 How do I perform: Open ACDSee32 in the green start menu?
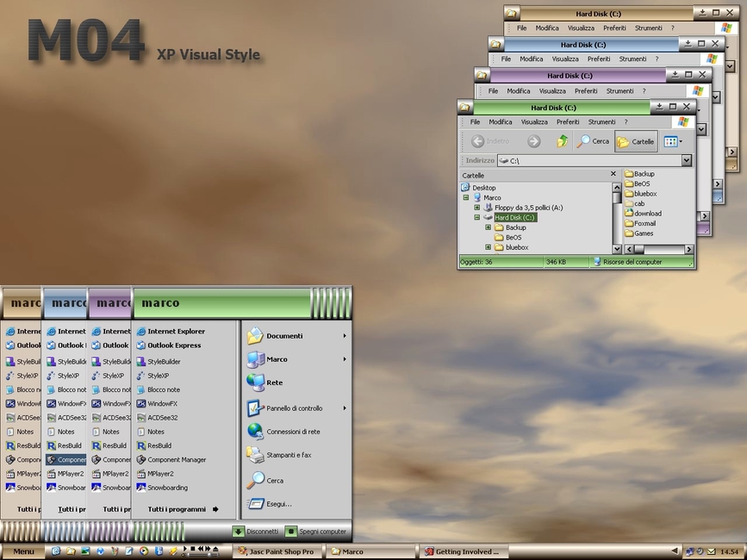157,418
